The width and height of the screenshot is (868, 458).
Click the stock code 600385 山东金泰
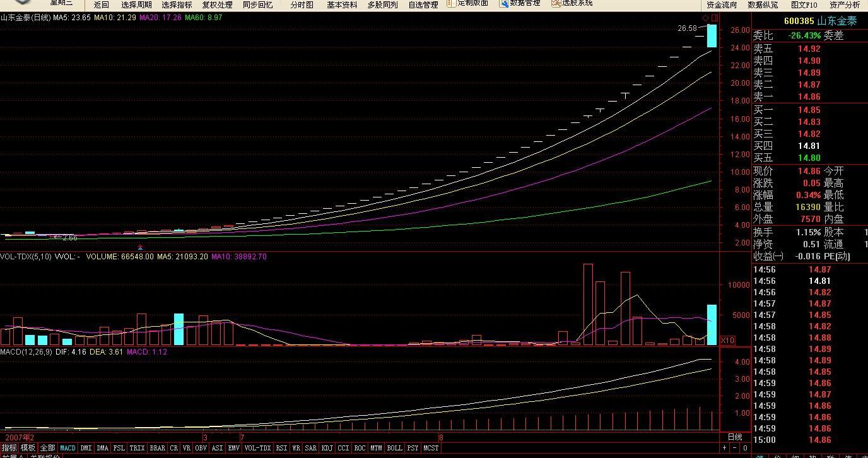point(820,21)
